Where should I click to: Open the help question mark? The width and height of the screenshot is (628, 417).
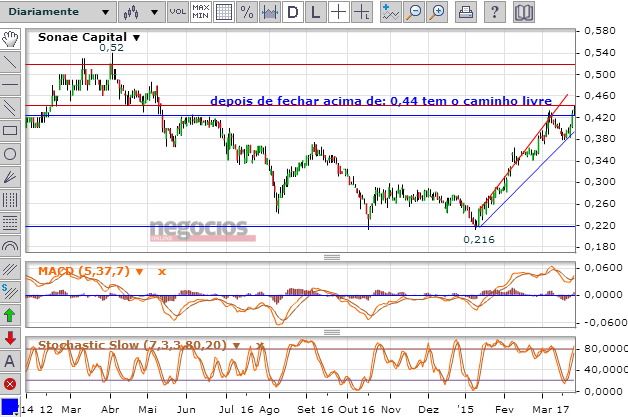tap(495, 12)
